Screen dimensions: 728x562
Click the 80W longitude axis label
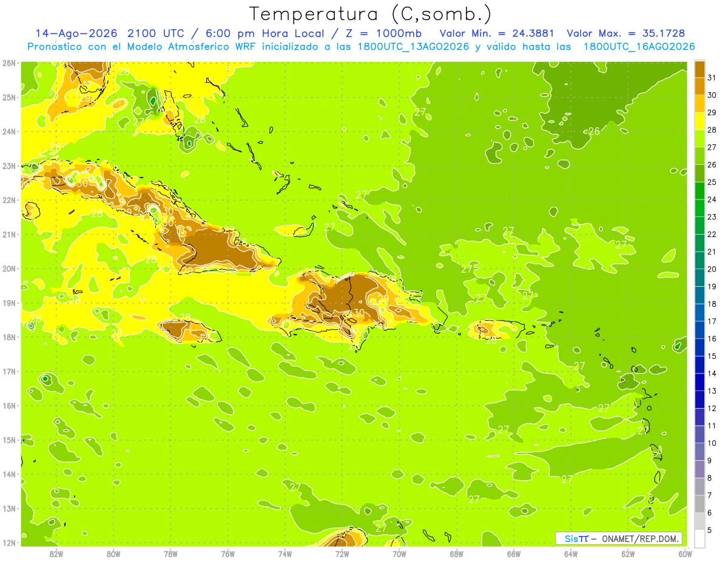(x=113, y=554)
